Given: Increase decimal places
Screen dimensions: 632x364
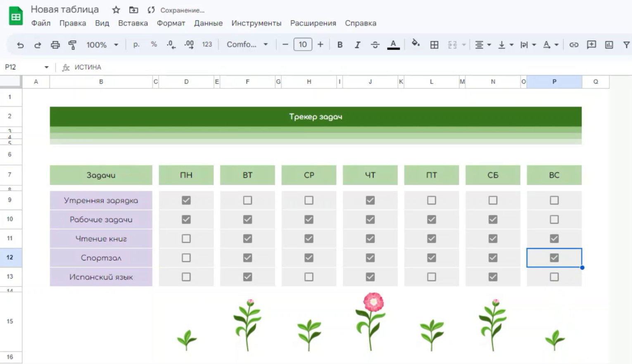Looking at the screenshot, I should click(189, 45).
